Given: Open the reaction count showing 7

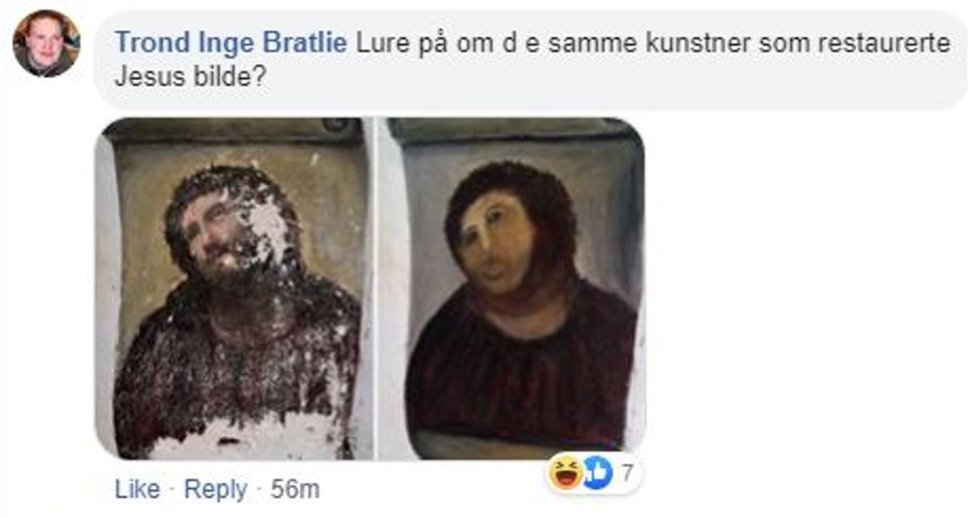Looking at the screenshot, I should [627, 472].
